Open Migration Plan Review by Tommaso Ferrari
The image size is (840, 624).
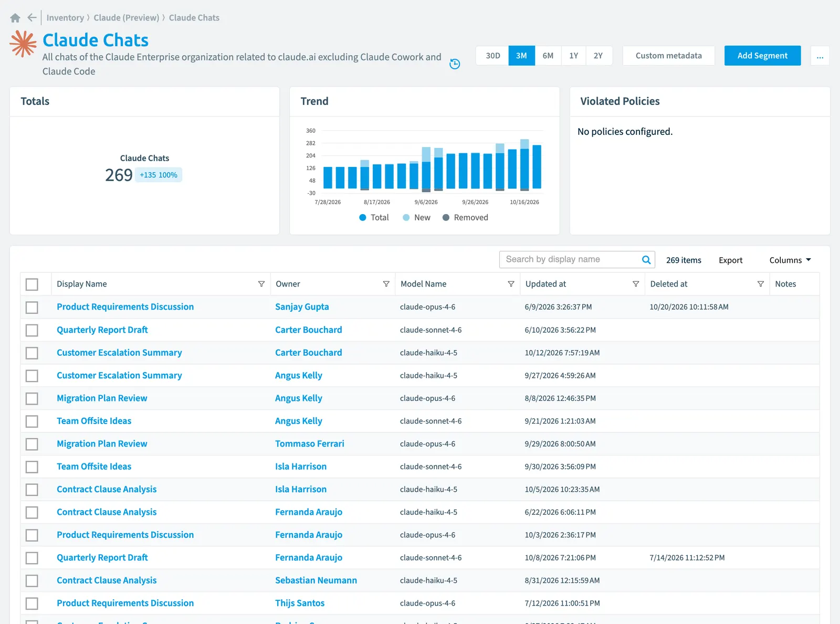[x=102, y=444]
